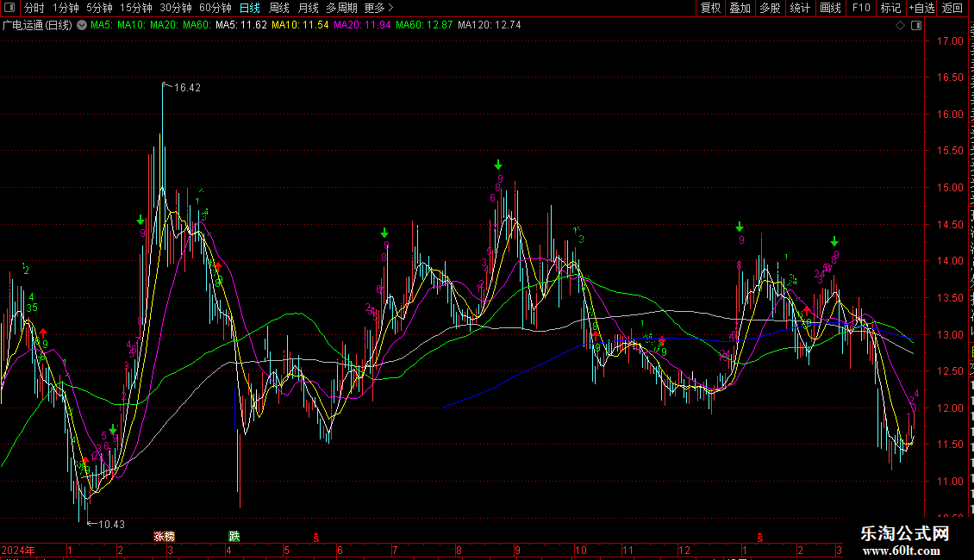Click month 11 on the time axis

coord(628,550)
